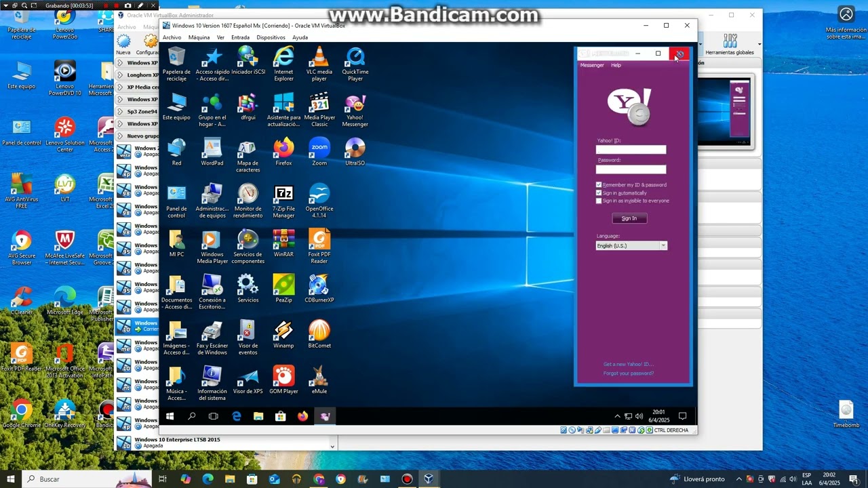
Task: Open the GOM Player desktop icon
Action: (283, 380)
